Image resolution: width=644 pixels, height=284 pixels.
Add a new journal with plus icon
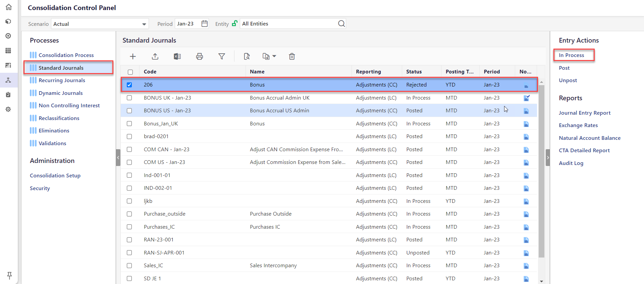133,56
